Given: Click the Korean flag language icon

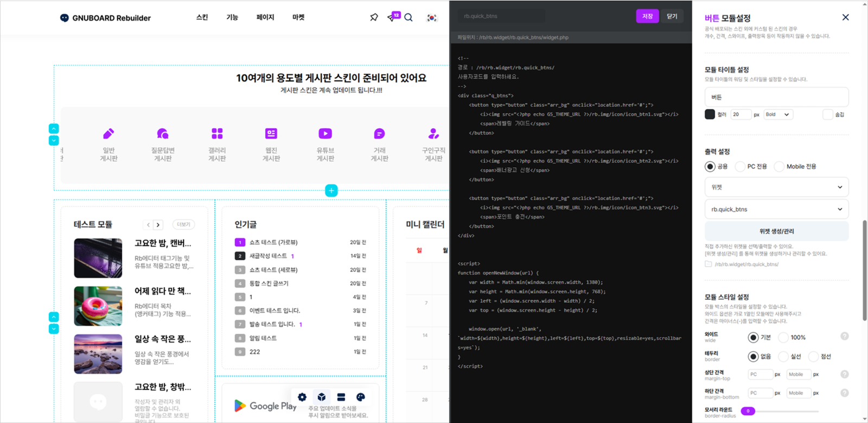Looking at the screenshot, I should (432, 17).
